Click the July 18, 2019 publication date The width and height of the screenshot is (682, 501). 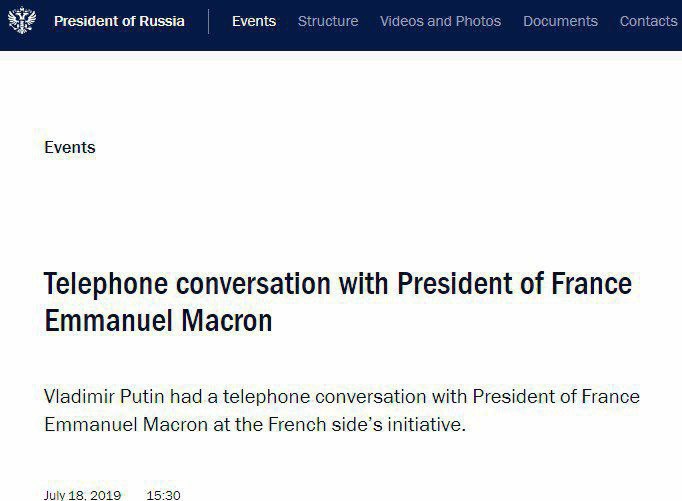82,495
